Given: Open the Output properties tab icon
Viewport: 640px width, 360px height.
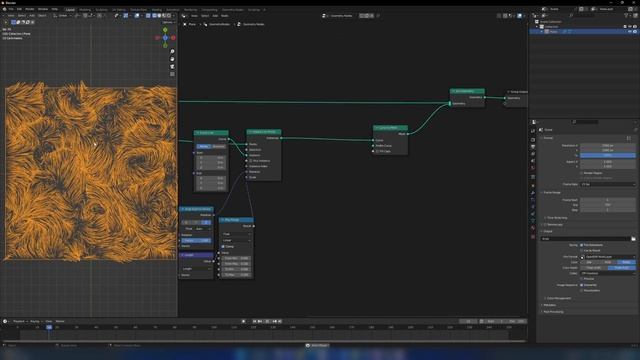Looking at the screenshot, I should tap(533, 147).
